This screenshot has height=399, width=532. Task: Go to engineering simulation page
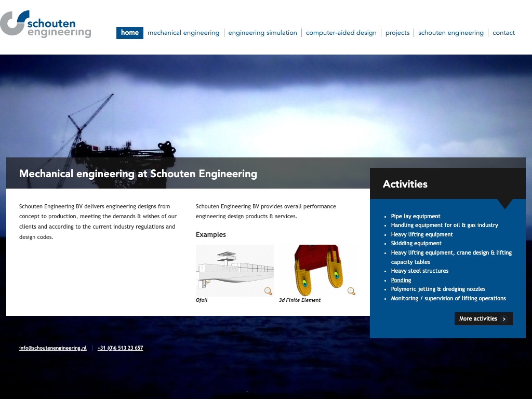click(262, 33)
